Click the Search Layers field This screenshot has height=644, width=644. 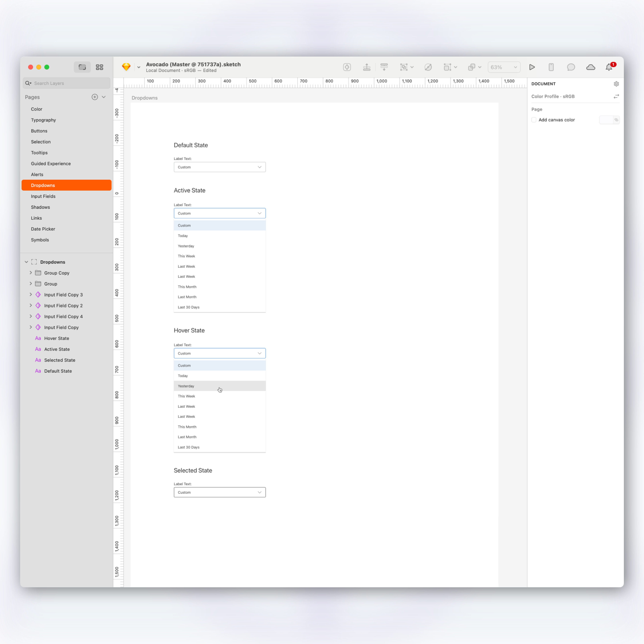point(67,83)
